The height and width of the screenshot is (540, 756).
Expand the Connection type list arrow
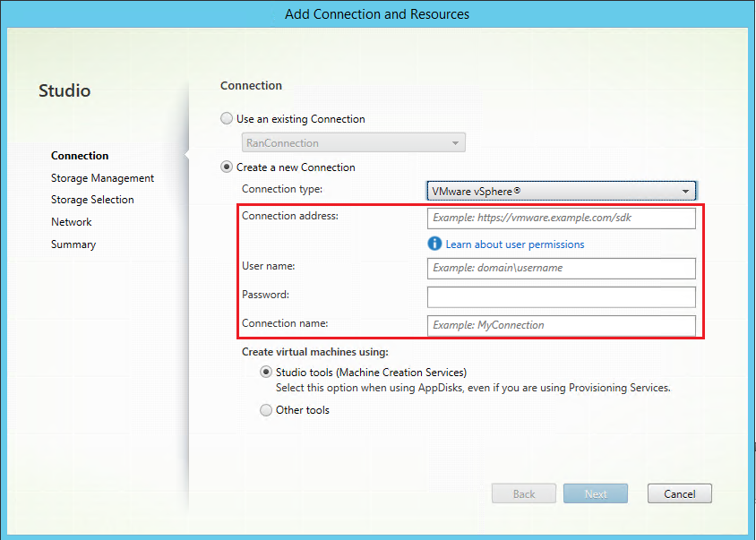[686, 190]
